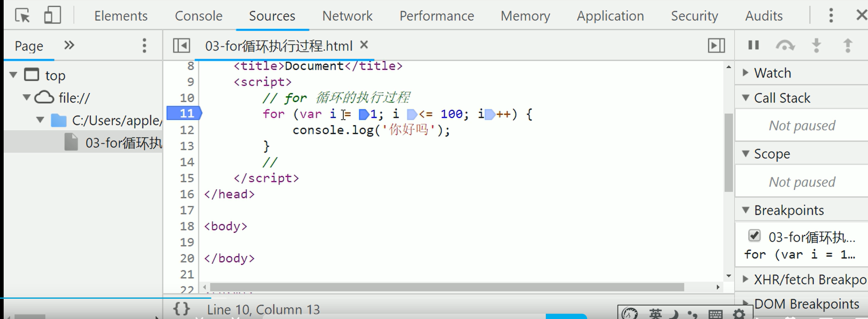Switch to the Network tab
Viewport: 868px width, 319px height.
[347, 16]
